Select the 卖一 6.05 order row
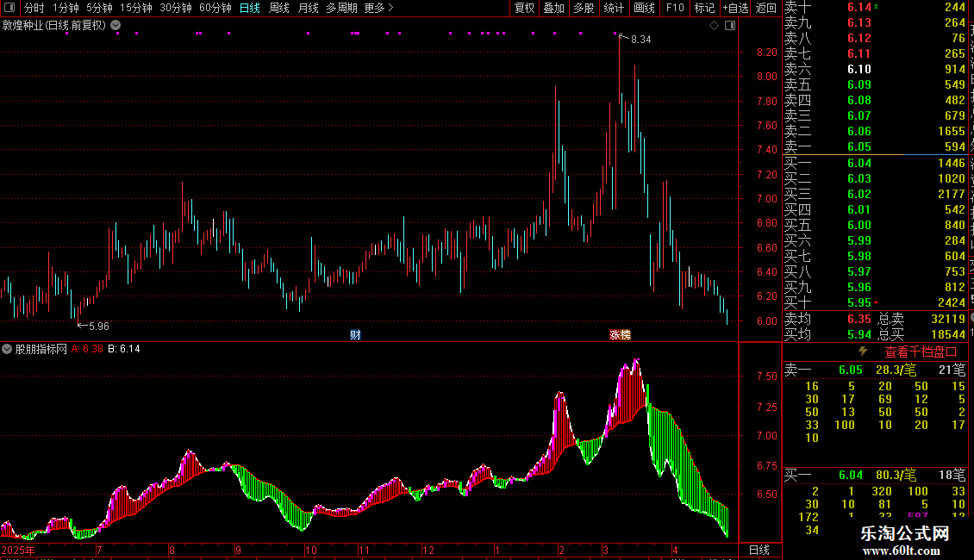This screenshot has width=974, height=560. tap(875, 146)
